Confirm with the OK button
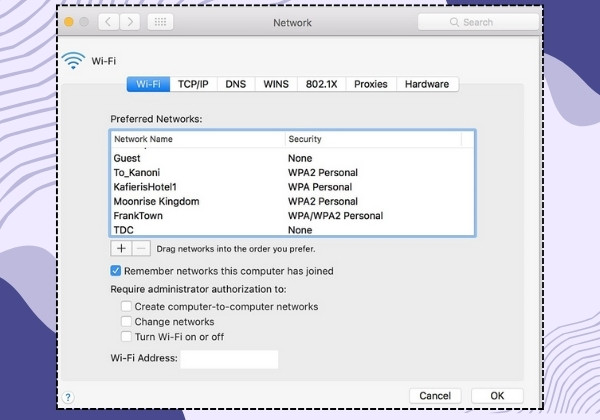Viewport: 600px width, 420px height. (x=497, y=396)
